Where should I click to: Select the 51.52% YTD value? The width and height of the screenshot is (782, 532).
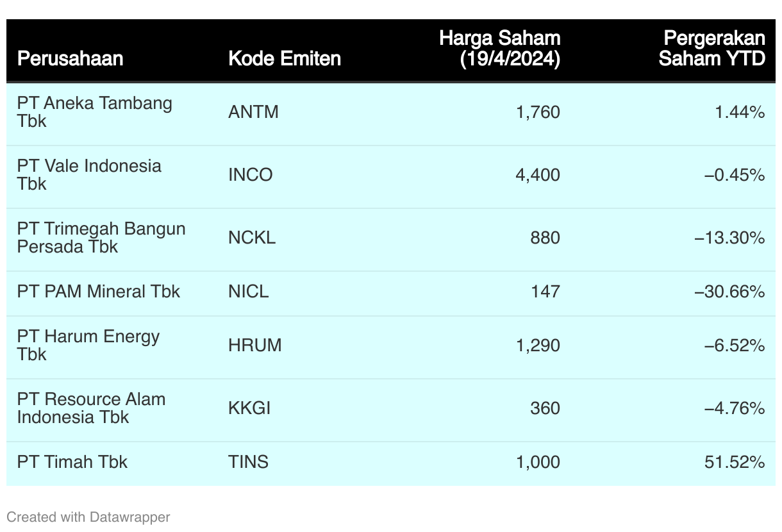pos(735,462)
